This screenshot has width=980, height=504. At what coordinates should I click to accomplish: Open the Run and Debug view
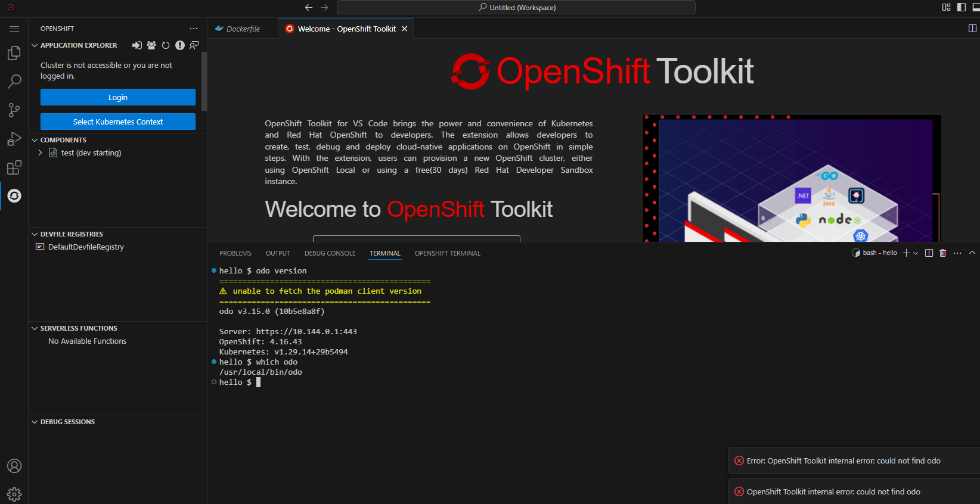(14, 139)
